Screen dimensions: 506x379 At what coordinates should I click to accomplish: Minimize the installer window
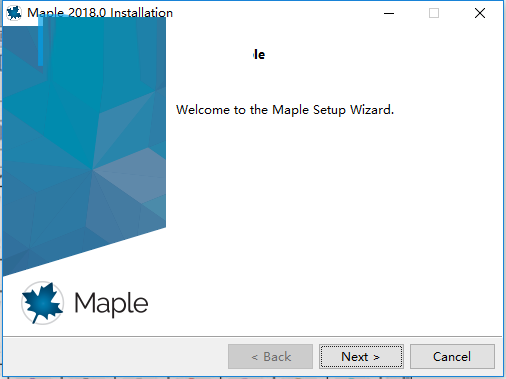click(x=389, y=13)
